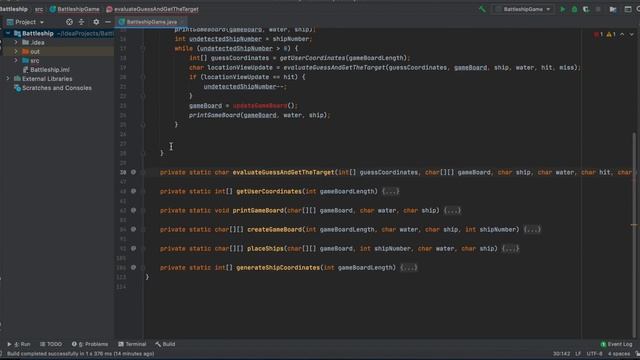Click gutter icon beside generateShipCoordinates method
Viewport: 640px width, 360px height.
133,267
